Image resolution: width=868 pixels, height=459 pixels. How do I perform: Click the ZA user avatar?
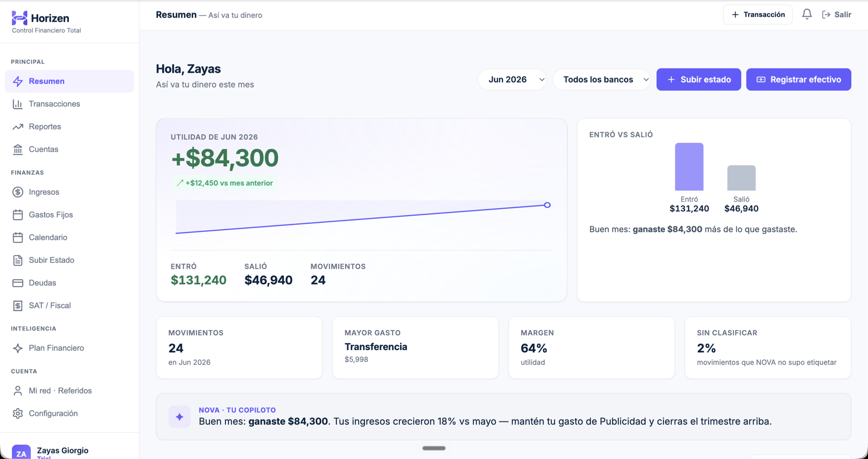(x=21, y=452)
